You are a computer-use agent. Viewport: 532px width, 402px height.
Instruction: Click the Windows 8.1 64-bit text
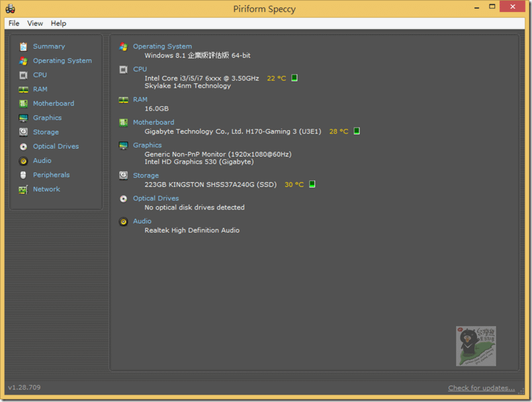coord(197,56)
